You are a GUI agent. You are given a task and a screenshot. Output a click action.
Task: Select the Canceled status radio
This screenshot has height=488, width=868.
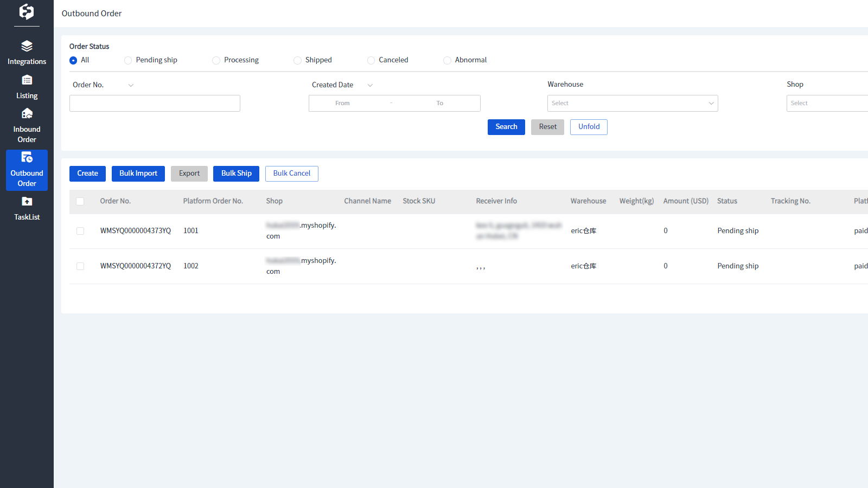(371, 60)
